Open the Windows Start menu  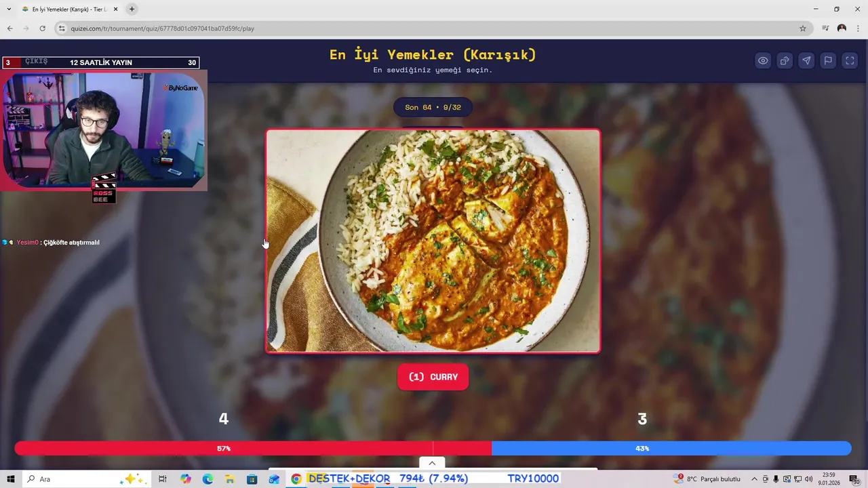[x=10, y=479]
